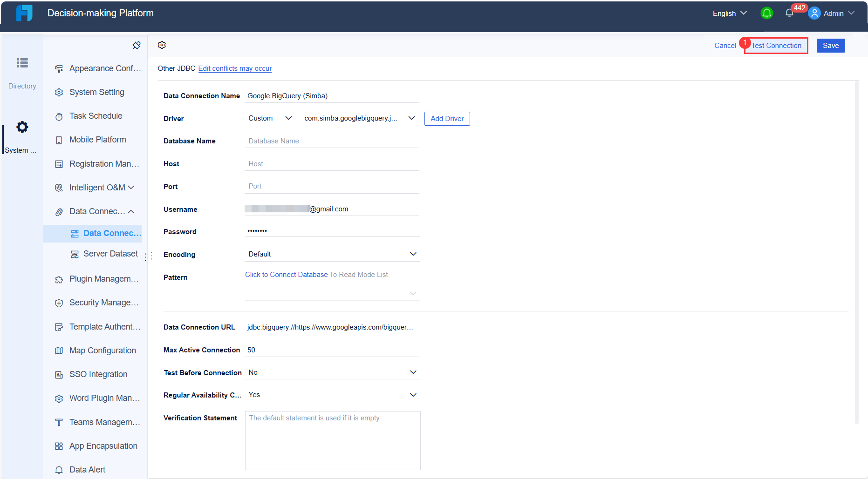Click the Security Management shield icon
Viewport: 868px width, 479px height.
tap(59, 303)
